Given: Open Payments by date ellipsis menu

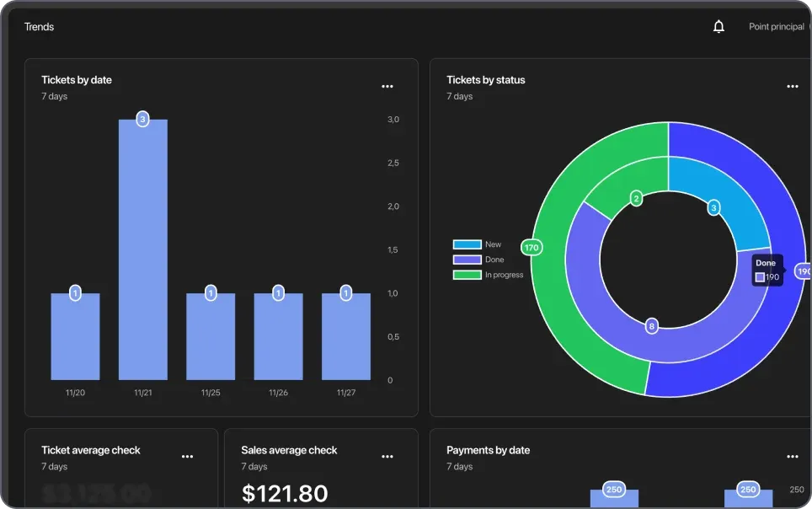Looking at the screenshot, I should 792,457.
